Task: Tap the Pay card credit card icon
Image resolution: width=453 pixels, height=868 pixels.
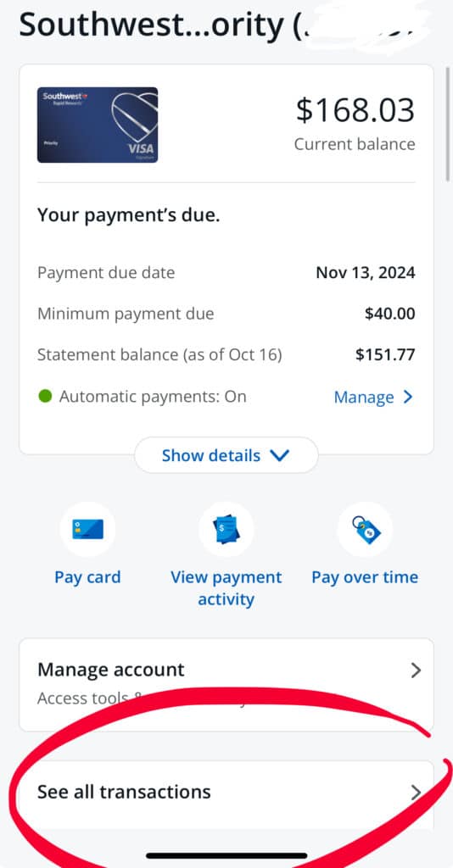Action: point(87,529)
